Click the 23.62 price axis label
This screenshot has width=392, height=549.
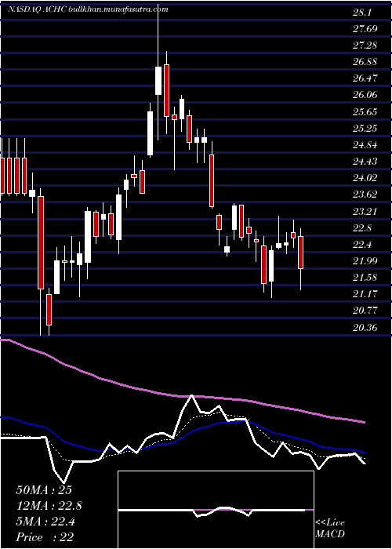point(365,195)
